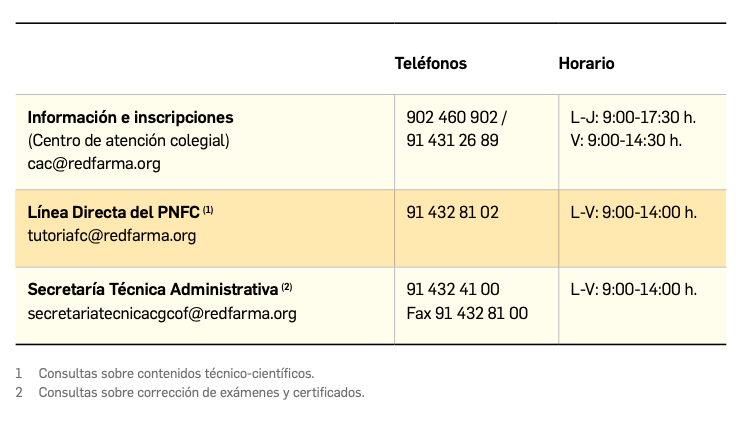Select the 'Secretaría Técnica Administrativa' heading

click(153, 289)
